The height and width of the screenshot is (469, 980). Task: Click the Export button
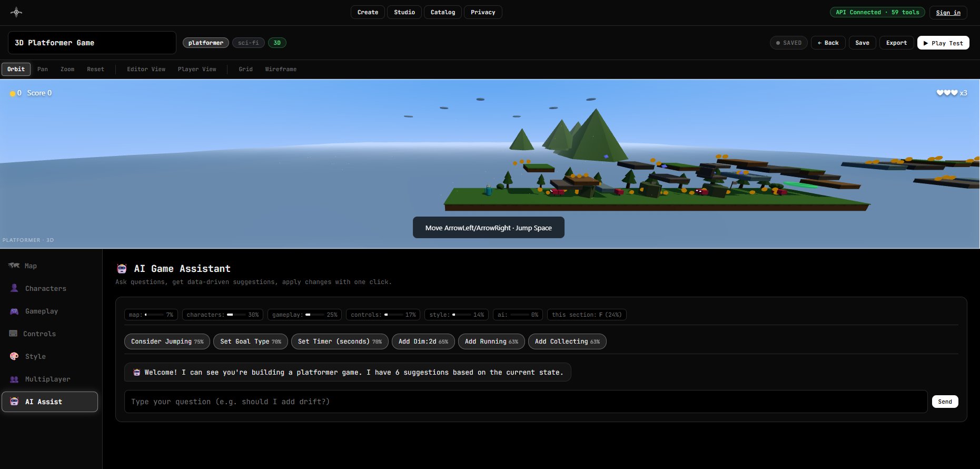pos(897,43)
